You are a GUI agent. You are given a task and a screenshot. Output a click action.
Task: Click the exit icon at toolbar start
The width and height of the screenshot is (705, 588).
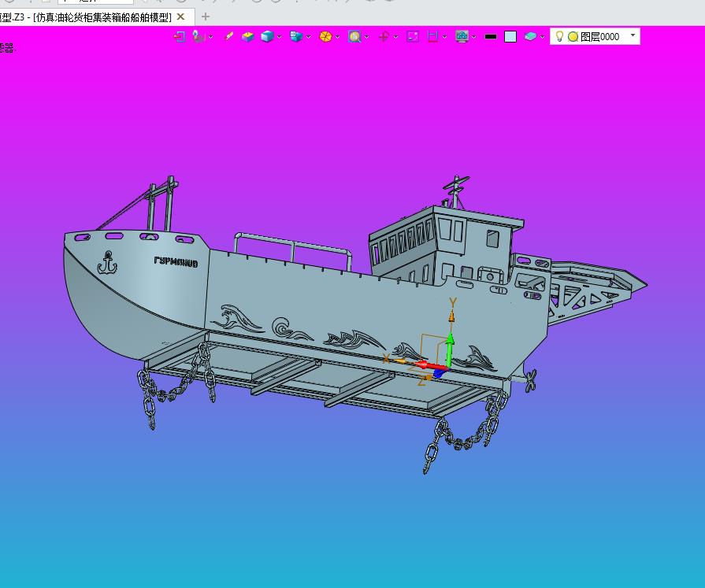pos(180,36)
